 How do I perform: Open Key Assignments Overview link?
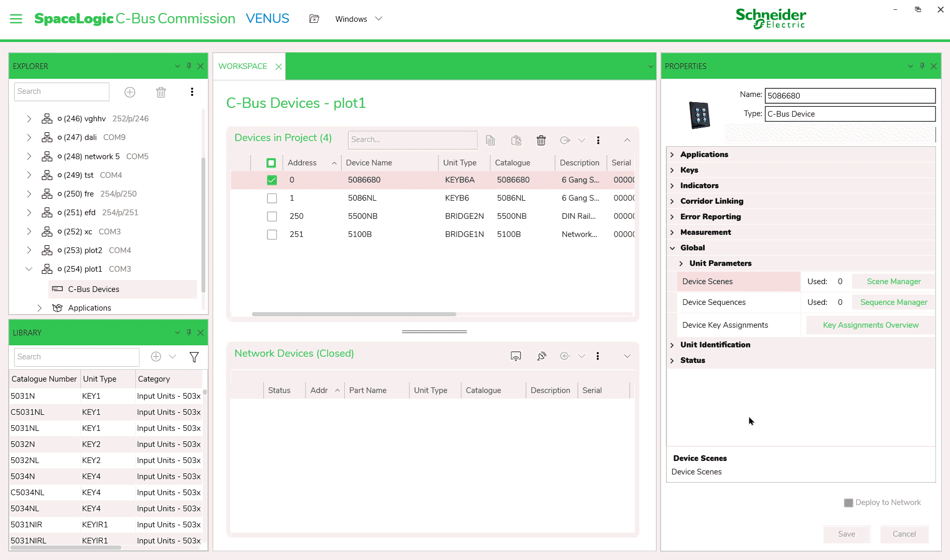871,325
